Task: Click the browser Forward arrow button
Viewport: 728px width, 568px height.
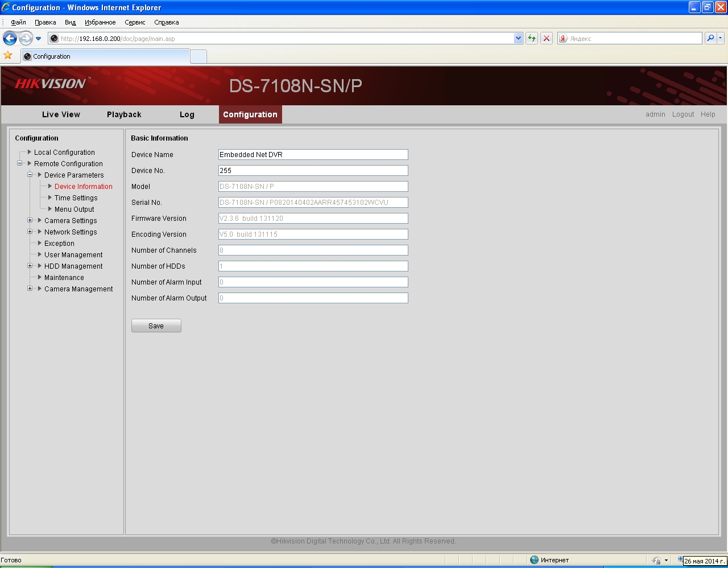Action: click(26, 38)
